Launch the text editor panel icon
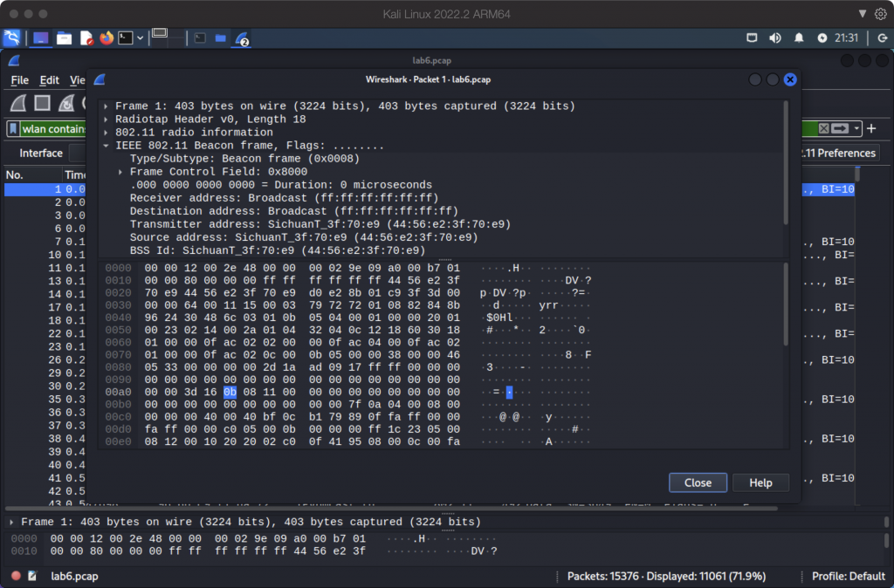This screenshot has height=588, width=894. tap(86, 38)
